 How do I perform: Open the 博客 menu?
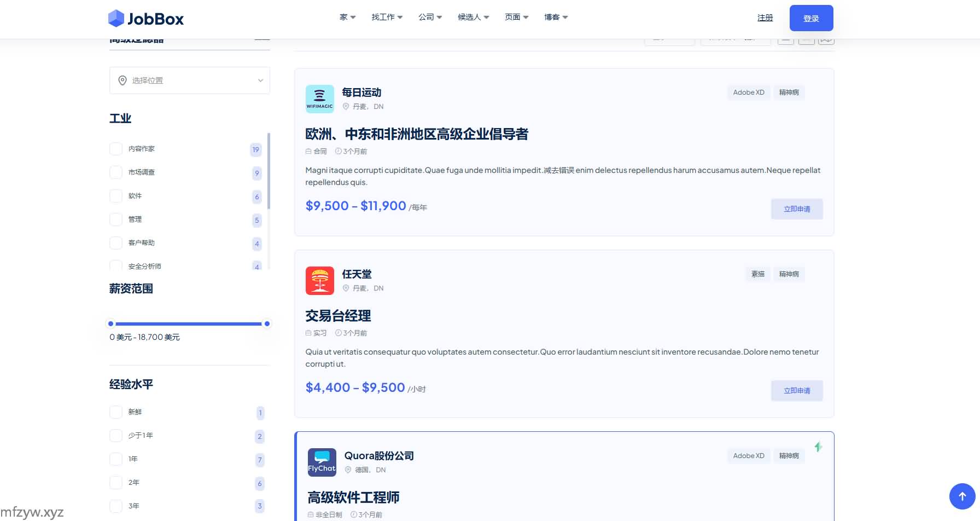click(x=556, y=18)
